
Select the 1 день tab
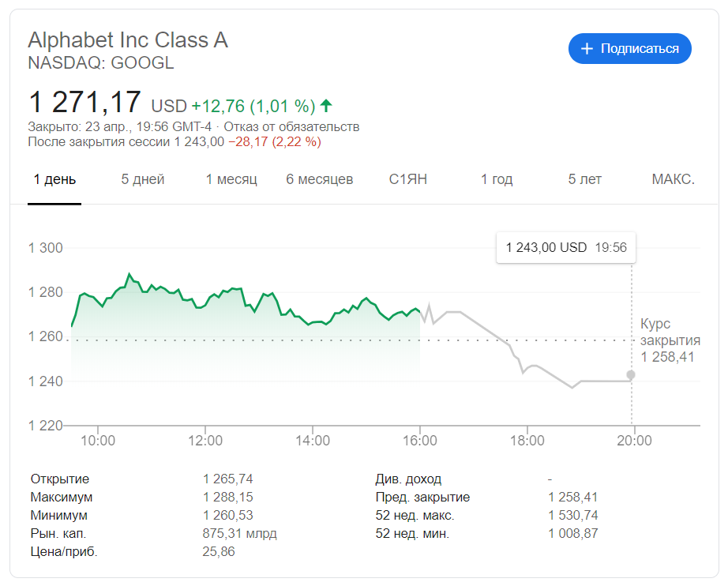pyautogui.click(x=54, y=179)
